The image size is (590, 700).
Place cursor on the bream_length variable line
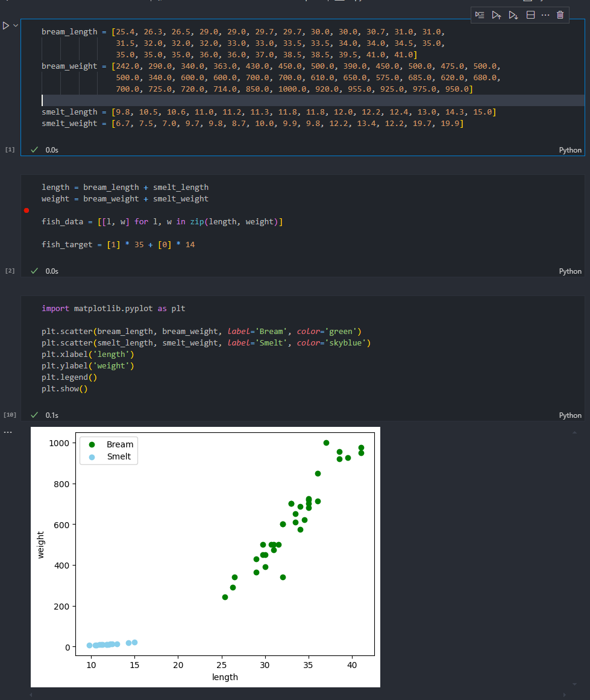[x=243, y=32]
